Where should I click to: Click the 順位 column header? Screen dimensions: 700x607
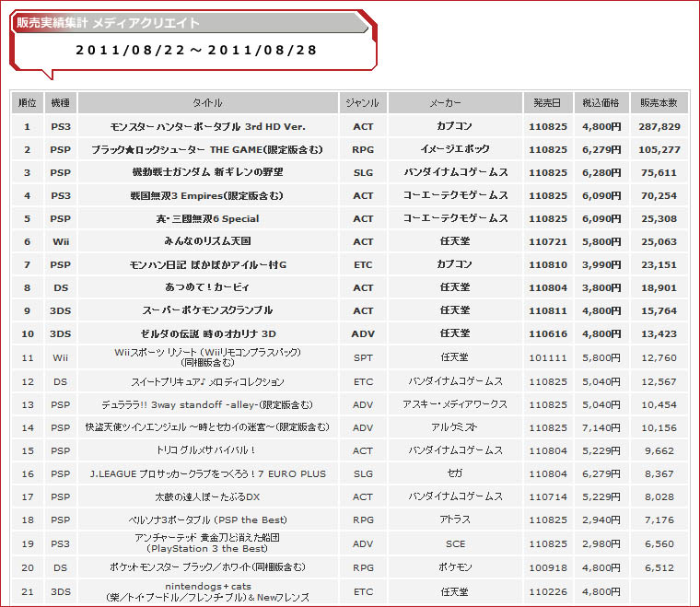[x=28, y=102]
